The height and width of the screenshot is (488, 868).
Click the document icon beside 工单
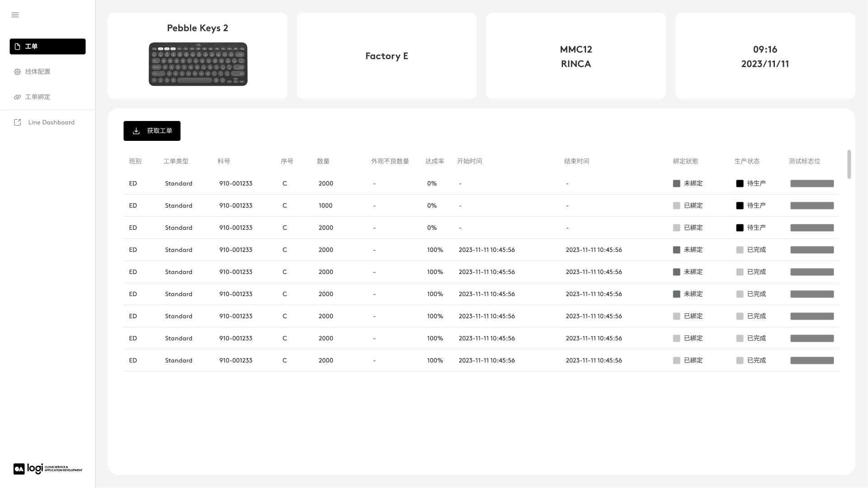coord(17,46)
